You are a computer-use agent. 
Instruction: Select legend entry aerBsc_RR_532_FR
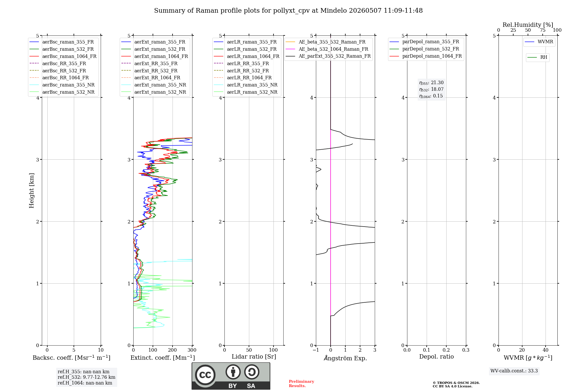click(x=58, y=71)
